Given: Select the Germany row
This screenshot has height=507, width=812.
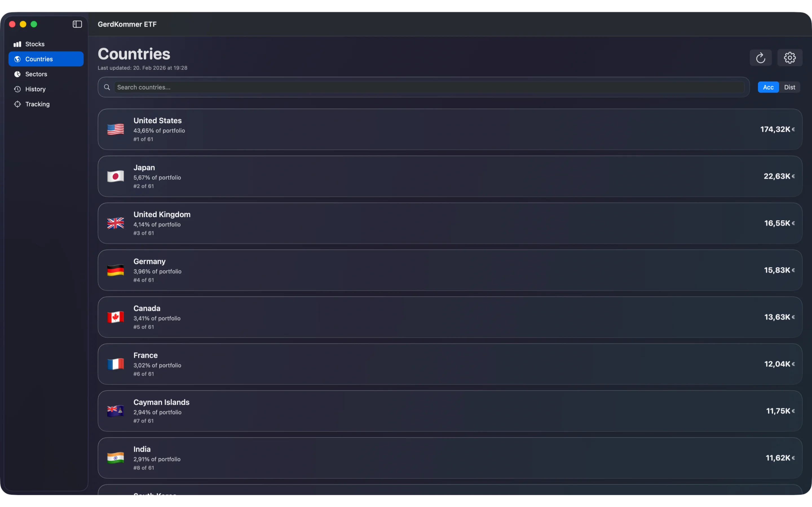Looking at the screenshot, I should tap(450, 270).
